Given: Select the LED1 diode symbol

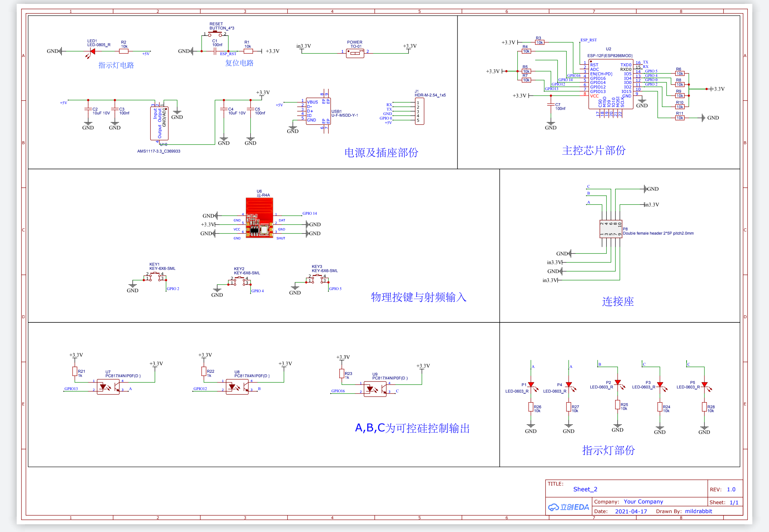Looking at the screenshot, I should (x=92, y=52).
